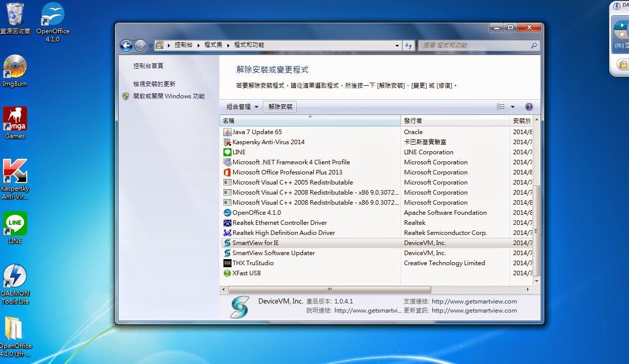This screenshot has height=364, width=629.
Task: Click the 解除安裝 uninstall button
Action: (x=280, y=107)
